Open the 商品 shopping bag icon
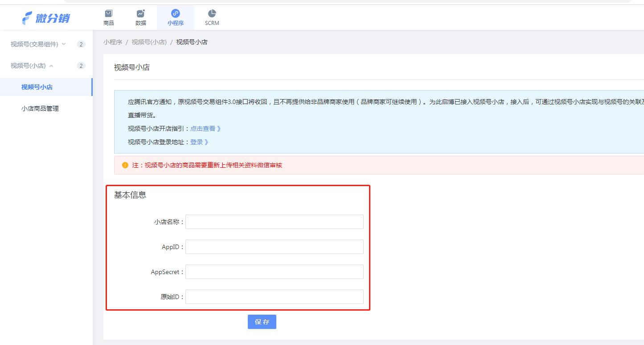Viewport: 644px width, 345px height. (x=108, y=14)
